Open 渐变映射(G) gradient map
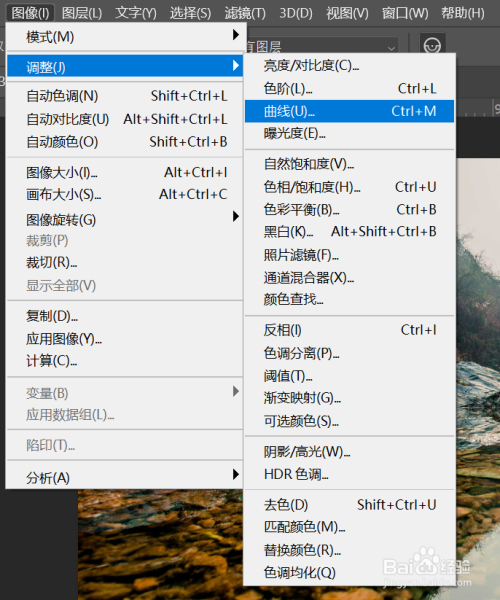Viewport: 500px width, 600px height. coord(349,398)
